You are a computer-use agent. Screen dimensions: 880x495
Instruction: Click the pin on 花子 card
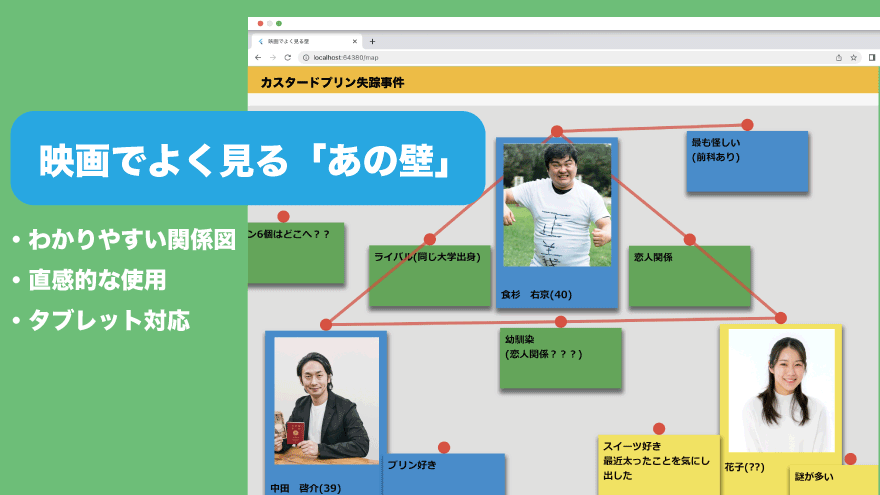781,318
